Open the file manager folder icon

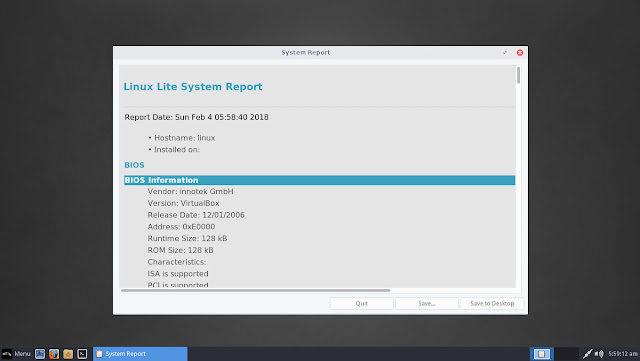pyautogui.click(x=68, y=354)
